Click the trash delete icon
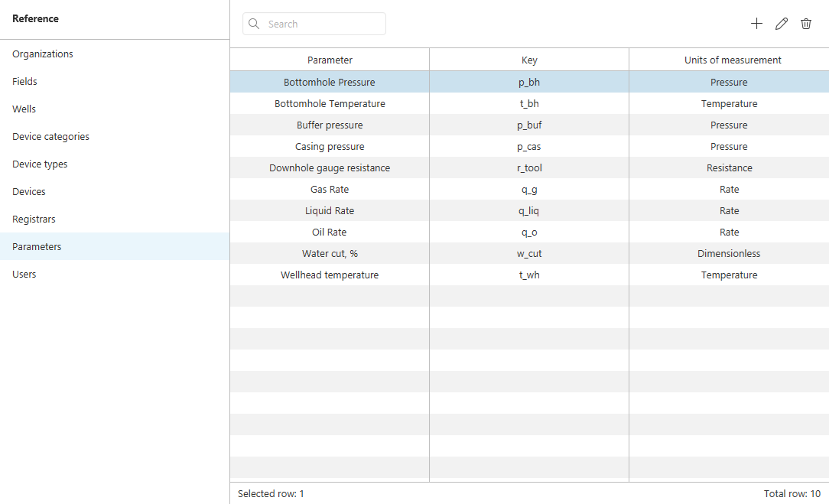Image resolution: width=829 pixels, height=504 pixels. pos(806,24)
